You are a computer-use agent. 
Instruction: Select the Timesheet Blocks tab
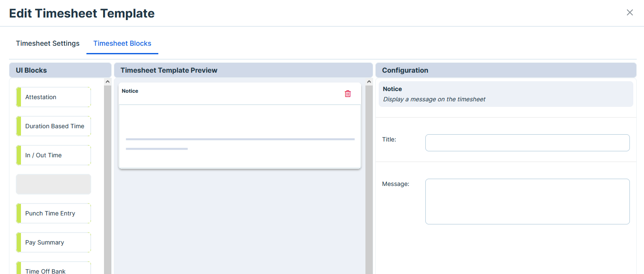122,44
